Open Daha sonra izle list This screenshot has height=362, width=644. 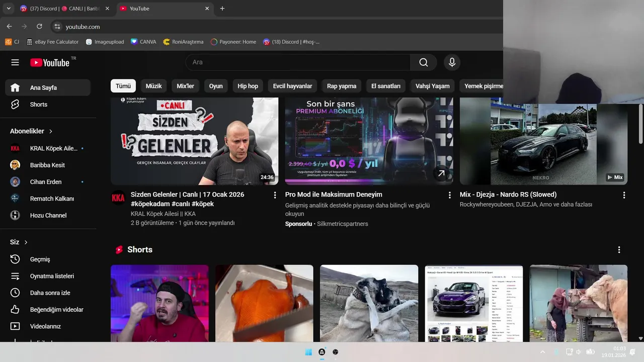(48, 293)
